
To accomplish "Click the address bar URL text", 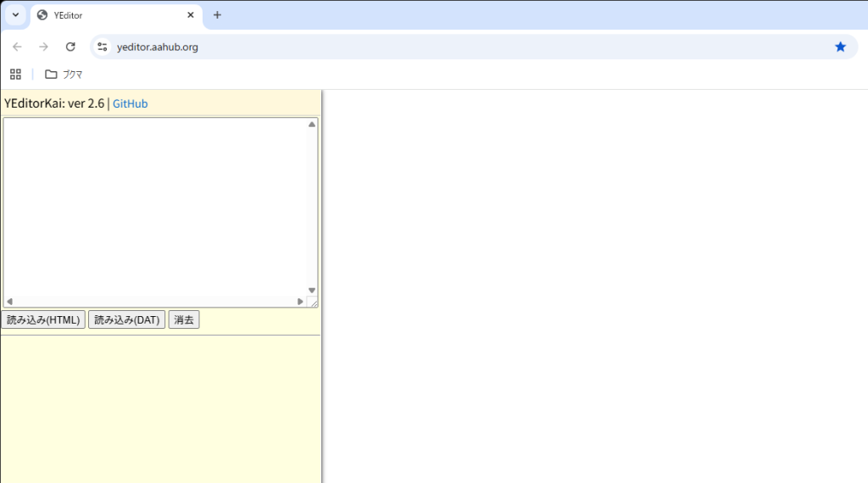I will tap(158, 47).
